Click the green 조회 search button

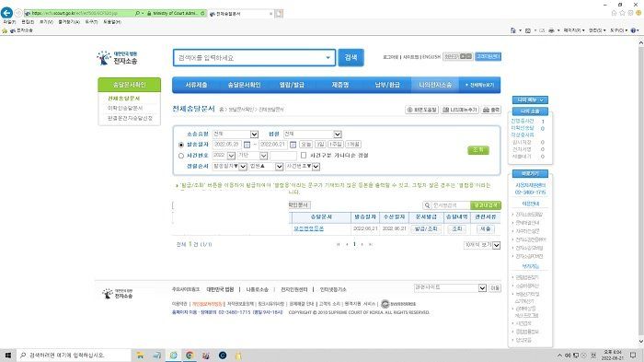point(478,150)
